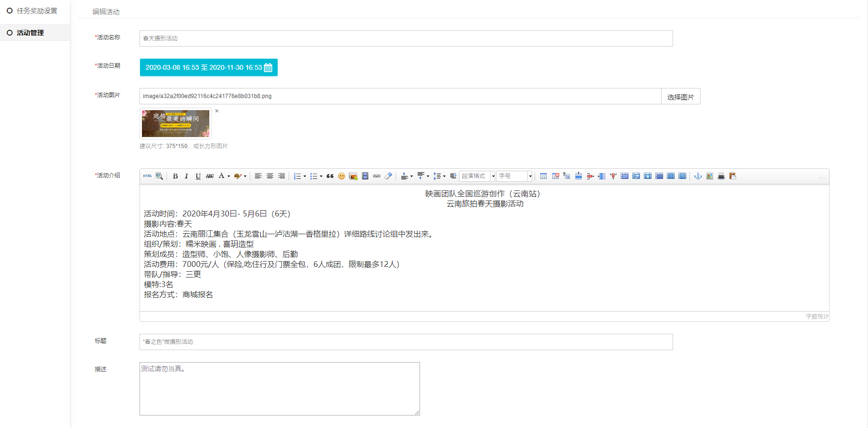The width and height of the screenshot is (868, 428).
Task: Click the paste clipboard icon
Action: 733,176
